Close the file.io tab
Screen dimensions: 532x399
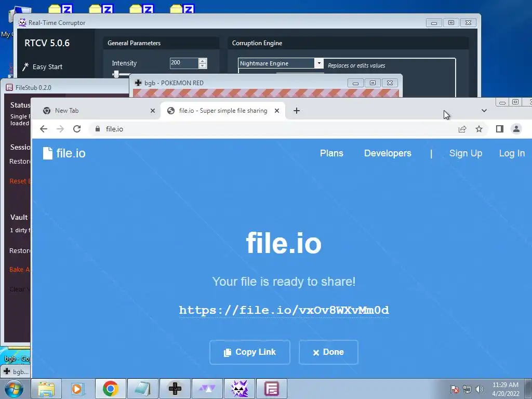tap(277, 111)
